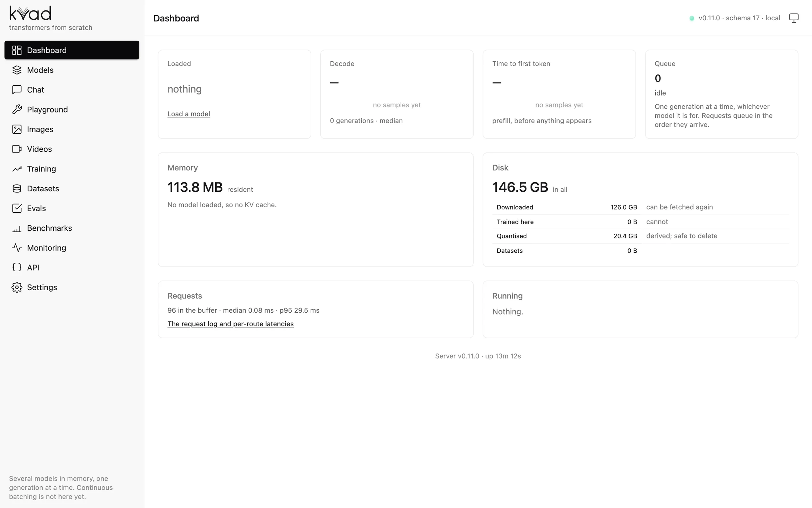Click the Playground wrench icon
The width and height of the screenshot is (812, 508).
point(17,109)
